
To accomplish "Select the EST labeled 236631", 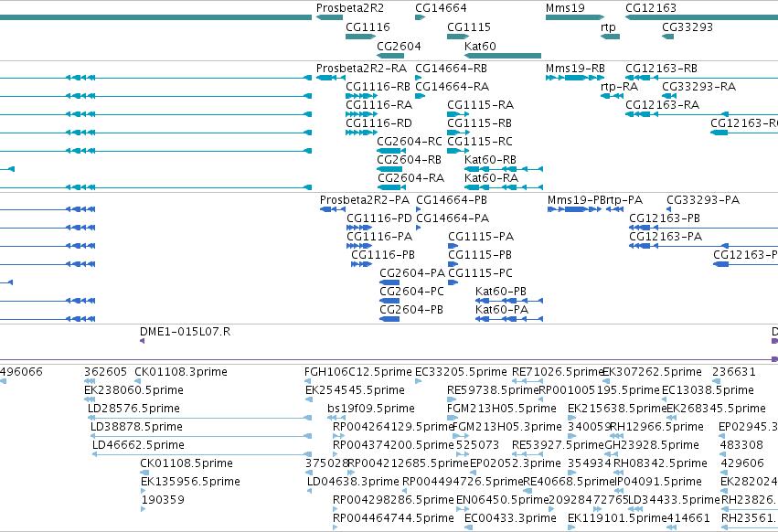I will (x=734, y=372).
